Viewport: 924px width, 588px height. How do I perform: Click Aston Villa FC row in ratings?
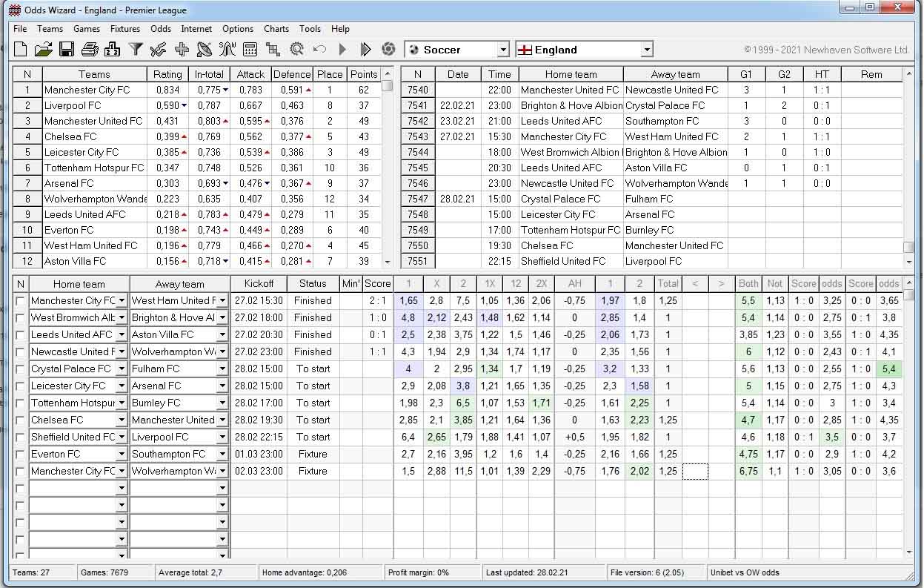point(198,261)
